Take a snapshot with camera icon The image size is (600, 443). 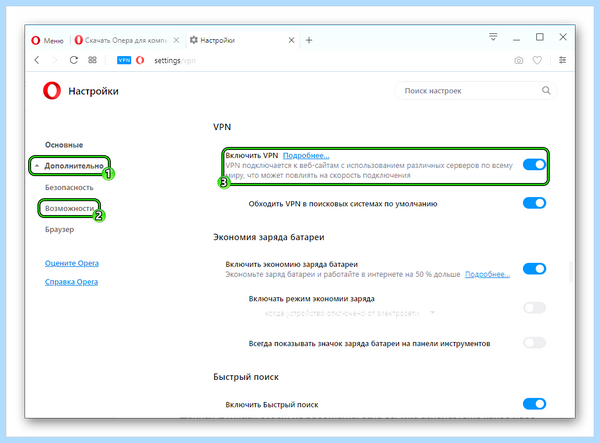point(518,60)
